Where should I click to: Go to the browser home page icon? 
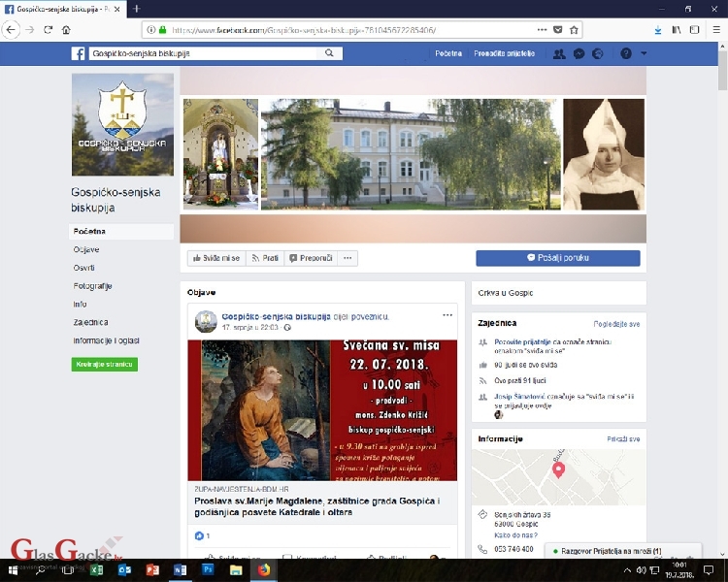(66, 30)
